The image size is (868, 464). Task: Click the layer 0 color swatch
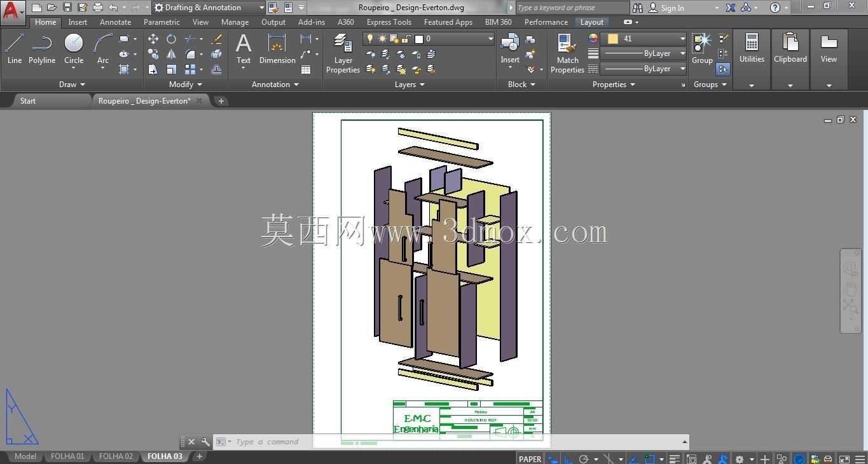click(x=419, y=39)
